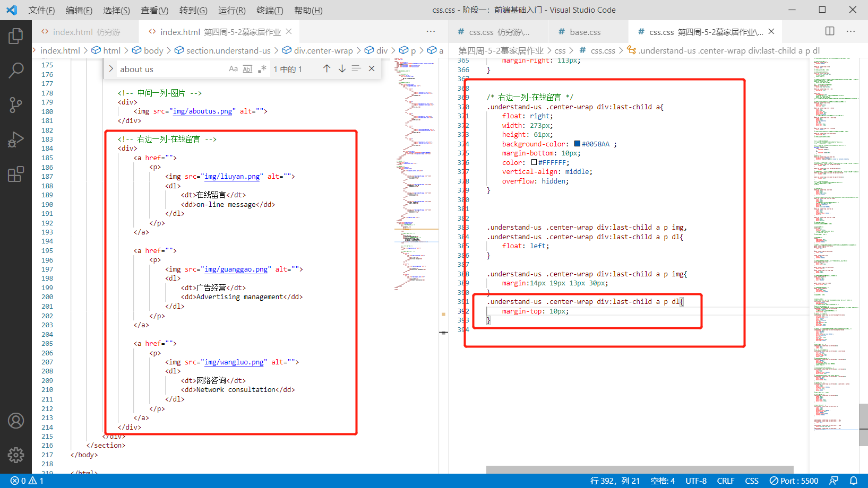This screenshot has width=868, height=488.
Task: Open the 文件(F) menu
Action: tap(41, 10)
